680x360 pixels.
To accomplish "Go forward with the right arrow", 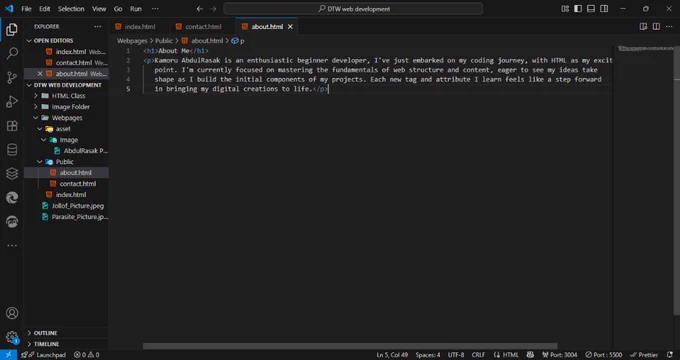I will click(x=212, y=9).
